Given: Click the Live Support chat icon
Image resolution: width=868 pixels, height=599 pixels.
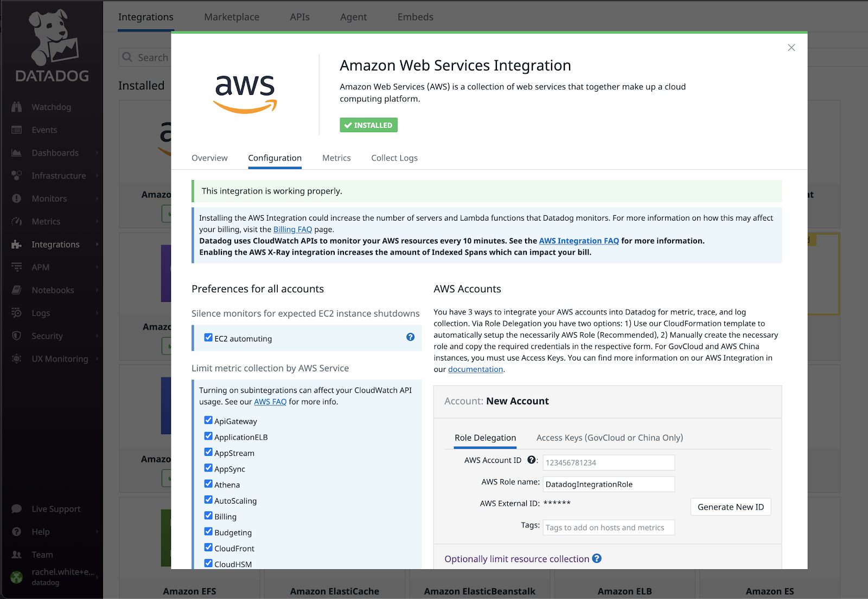Looking at the screenshot, I should coord(17,509).
